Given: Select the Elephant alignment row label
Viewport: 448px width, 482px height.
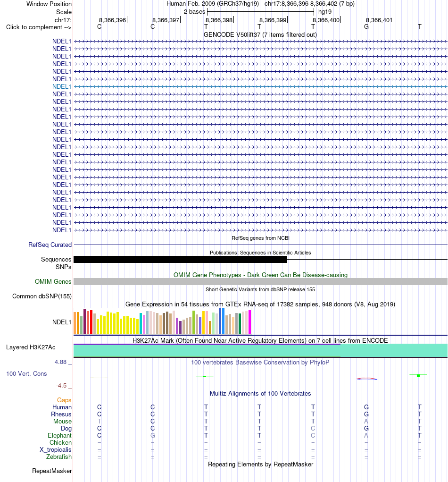Looking at the screenshot, I should pos(59,435).
